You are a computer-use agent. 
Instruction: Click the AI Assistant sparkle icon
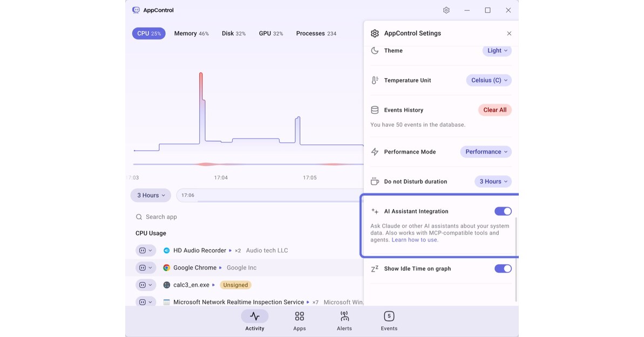[375, 211]
